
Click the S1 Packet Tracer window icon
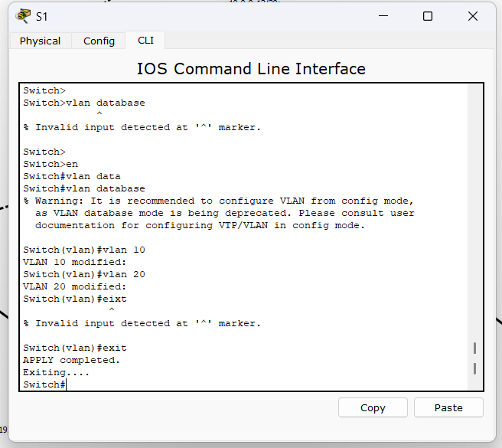[x=24, y=16]
